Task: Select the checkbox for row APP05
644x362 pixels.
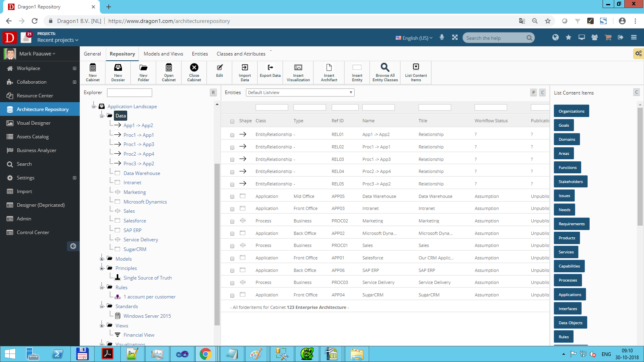Action: pos(232,197)
